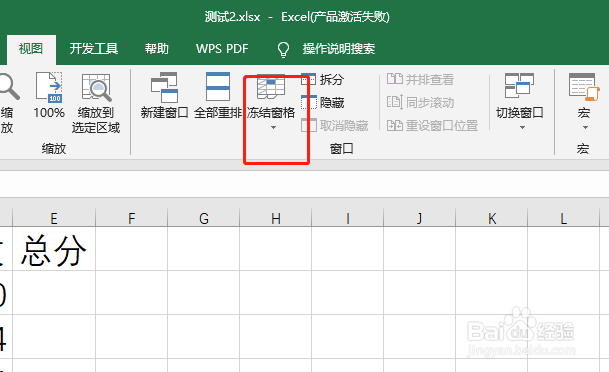Select column G header
609x372 pixels.
[x=204, y=218]
